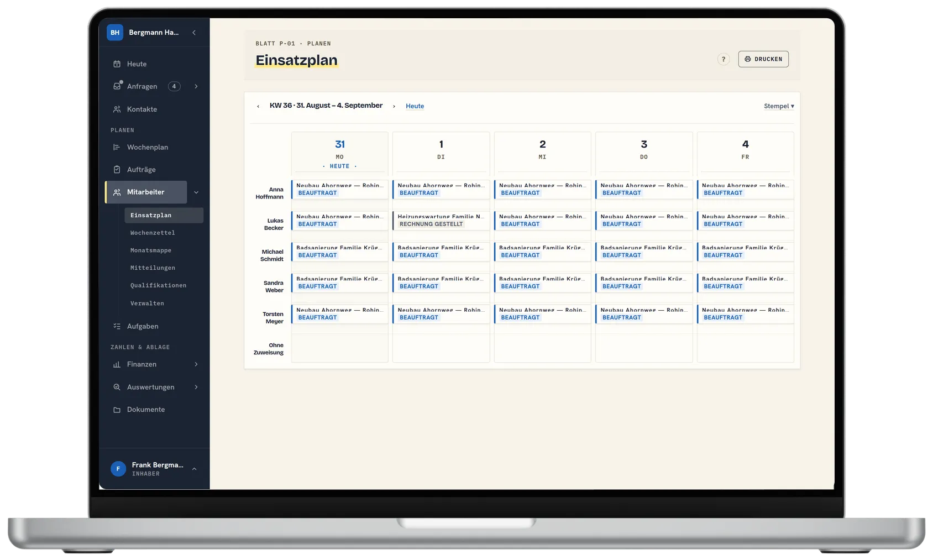Jump to today via Heute link
Viewport: 933px width, 560px height.
click(415, 106)
